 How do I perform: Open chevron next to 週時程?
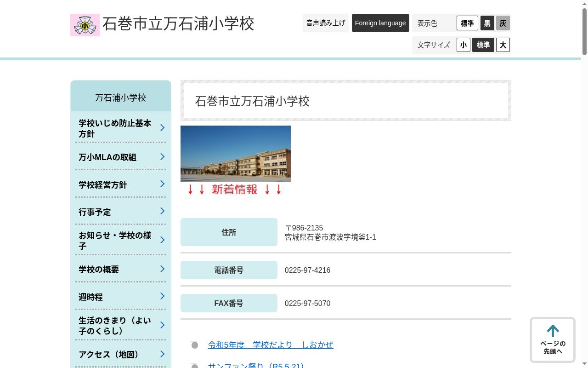click(x=162, y=296)
